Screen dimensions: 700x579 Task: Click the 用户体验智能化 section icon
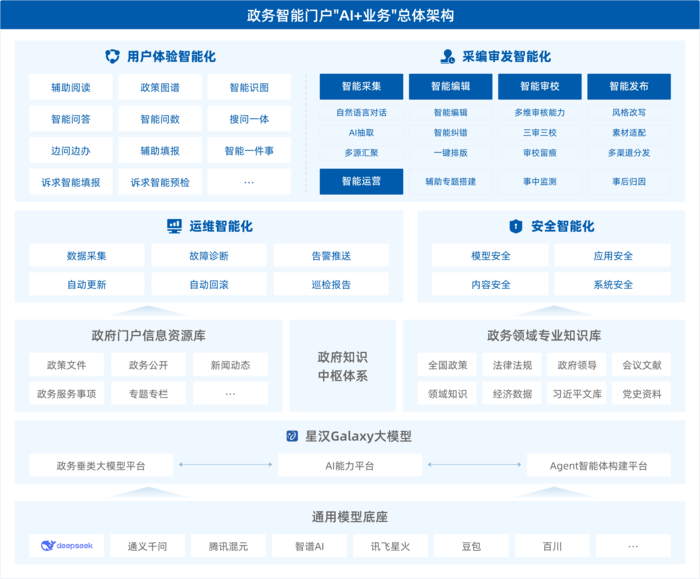pos(112,56)
